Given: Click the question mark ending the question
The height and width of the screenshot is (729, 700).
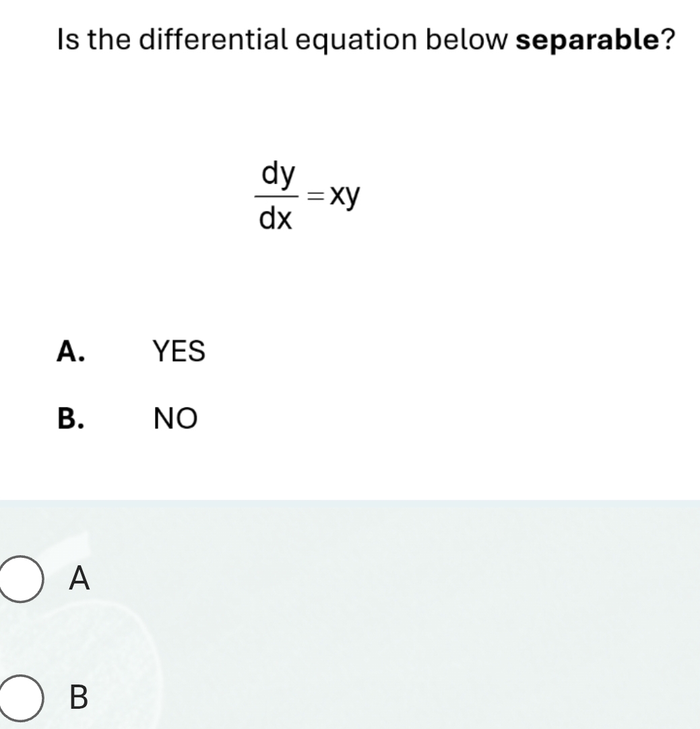Looking at the screenshot, I should point(667,42).
